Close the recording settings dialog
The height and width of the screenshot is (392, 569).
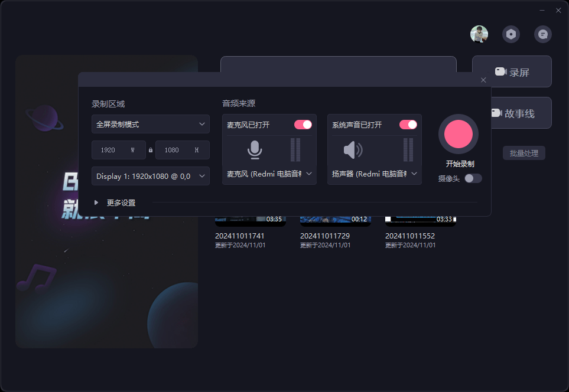pyautogui.click(x=483, y=80)
